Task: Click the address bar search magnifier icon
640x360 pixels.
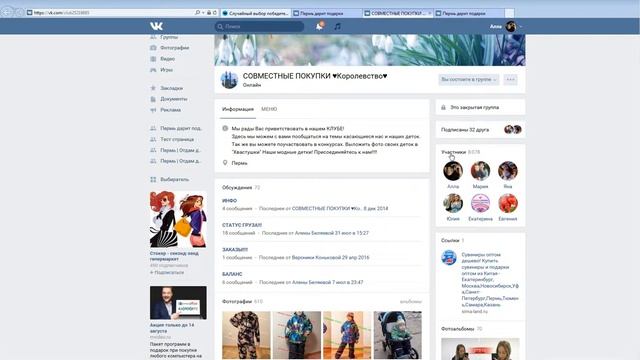Action: (198, 13)
